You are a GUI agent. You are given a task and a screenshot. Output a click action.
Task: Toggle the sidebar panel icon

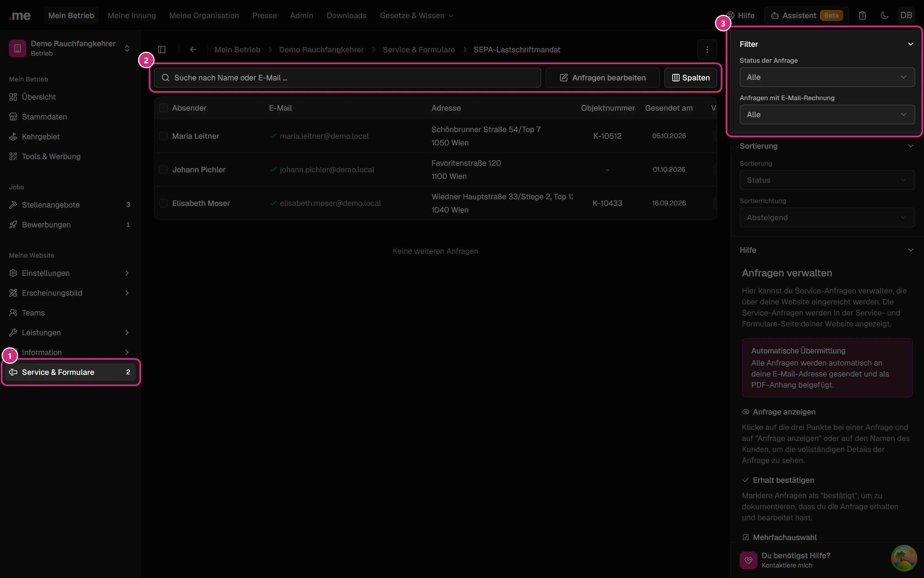pos(162,50)
